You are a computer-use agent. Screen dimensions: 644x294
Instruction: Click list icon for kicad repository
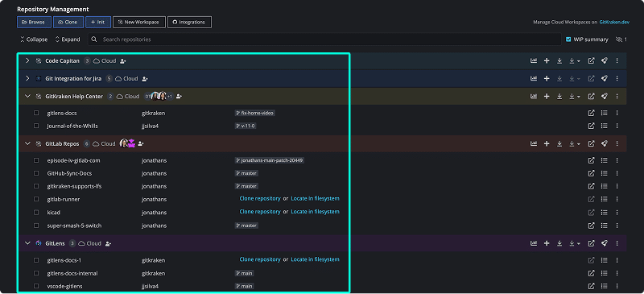pos(604,213)
